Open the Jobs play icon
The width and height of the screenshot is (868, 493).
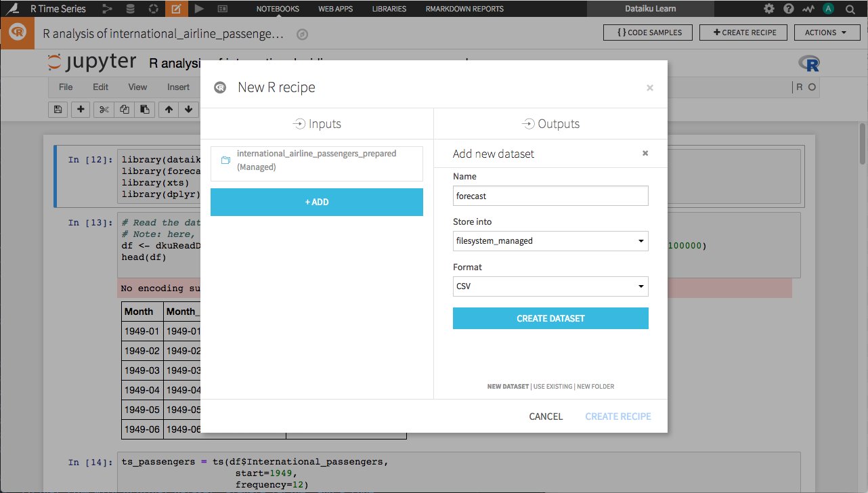coord(198,9)
